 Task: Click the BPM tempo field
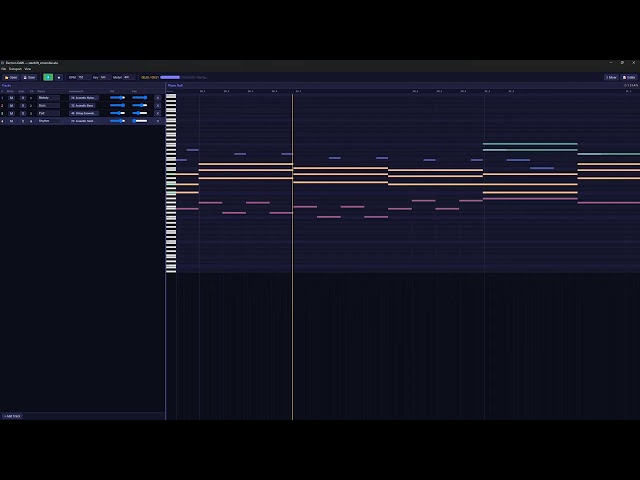point(83,77)
